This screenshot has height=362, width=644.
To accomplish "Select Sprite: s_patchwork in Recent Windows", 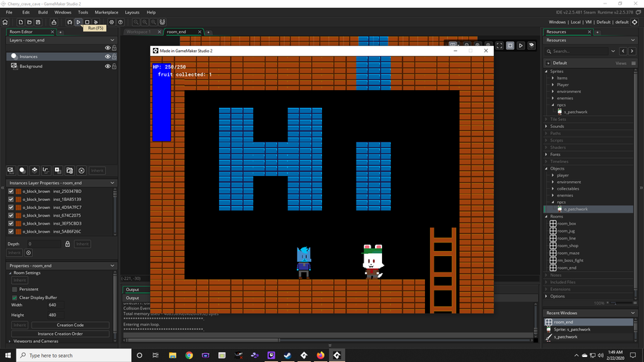I will (572, 330).
